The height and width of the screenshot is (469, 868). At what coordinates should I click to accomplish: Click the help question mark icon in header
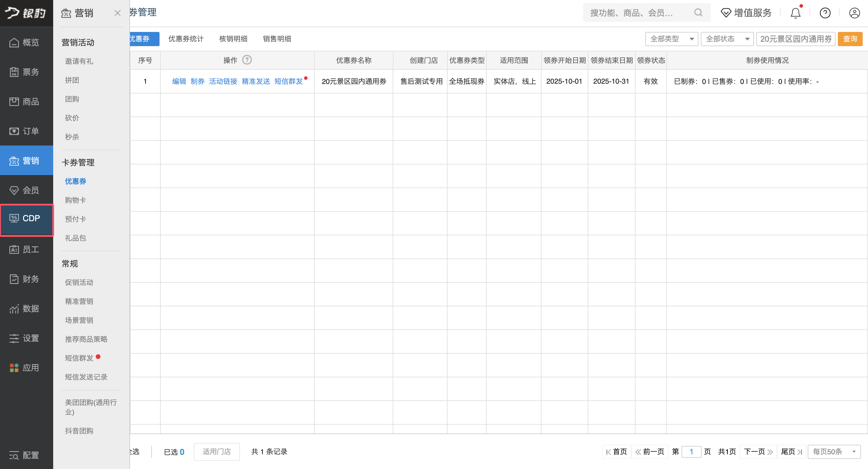pyautogui.click(x=825, y=13)
